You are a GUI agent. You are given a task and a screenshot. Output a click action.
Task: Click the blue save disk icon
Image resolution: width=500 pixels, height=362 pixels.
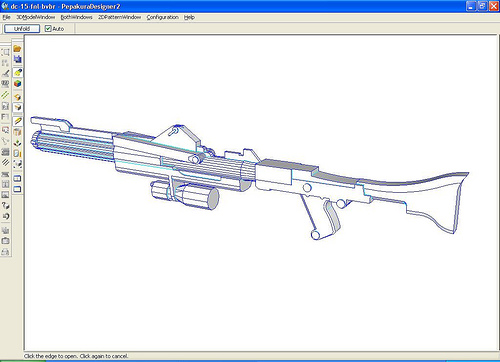click(x=17, y=59)
